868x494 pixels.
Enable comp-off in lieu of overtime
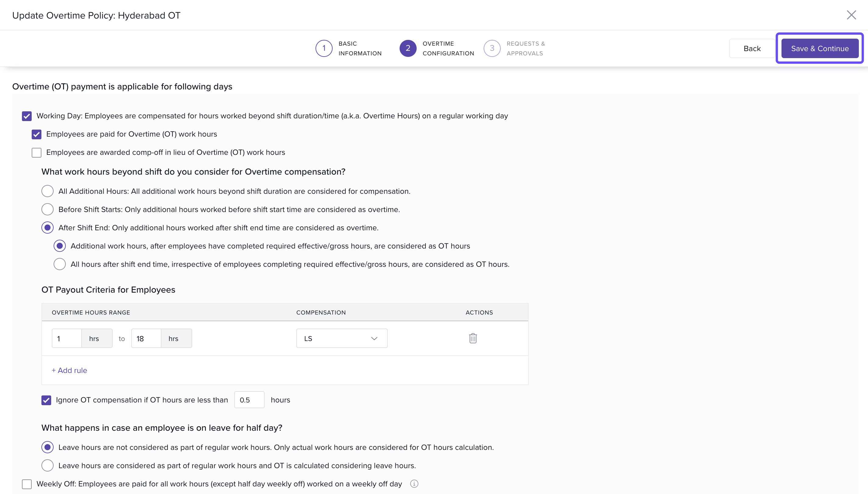point(36,152)
